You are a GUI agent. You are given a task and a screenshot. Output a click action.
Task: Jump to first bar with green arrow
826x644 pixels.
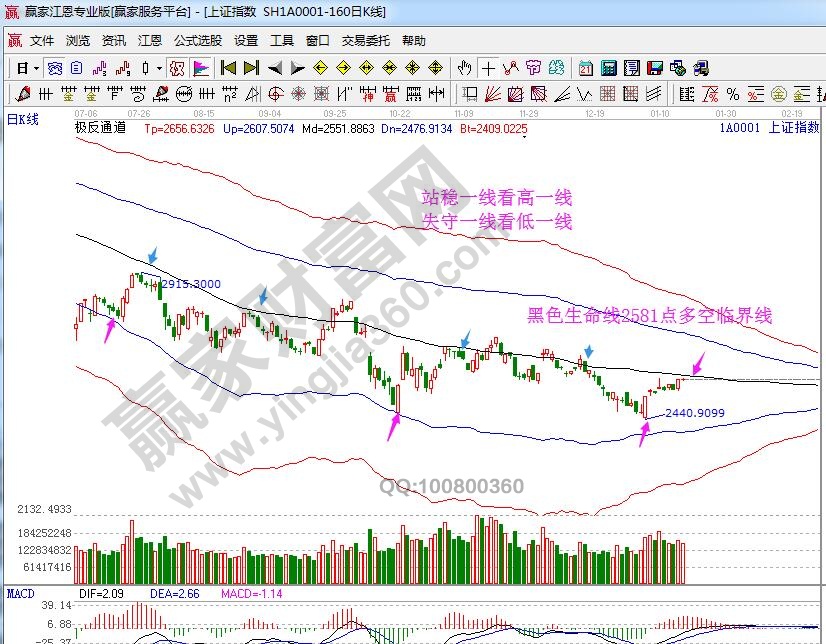point(228,68)
